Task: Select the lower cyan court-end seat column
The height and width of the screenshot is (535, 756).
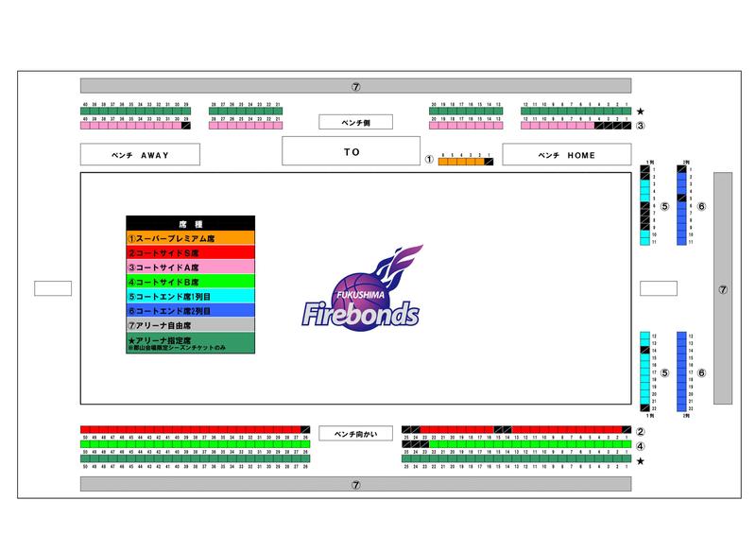Action: (x=644, y=371)
